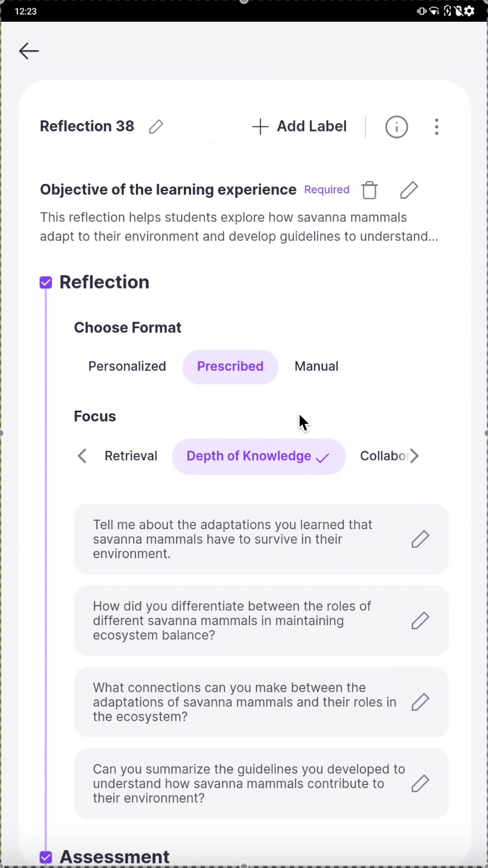488x868 pixels.
Task: Go back using the arrow icon
Action: 29,51
